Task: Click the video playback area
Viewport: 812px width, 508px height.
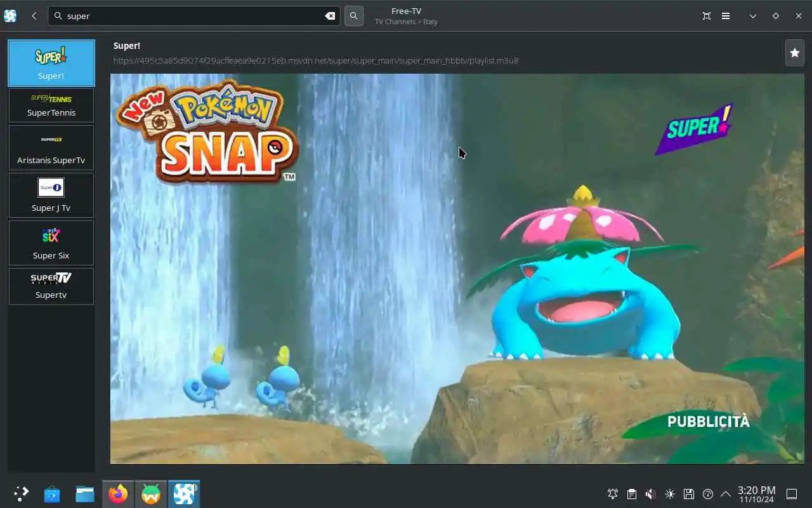Action: click(457, 269)
